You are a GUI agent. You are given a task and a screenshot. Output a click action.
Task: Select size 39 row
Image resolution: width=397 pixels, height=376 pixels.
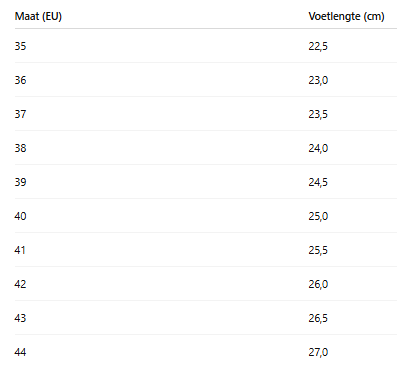point(206,182)
